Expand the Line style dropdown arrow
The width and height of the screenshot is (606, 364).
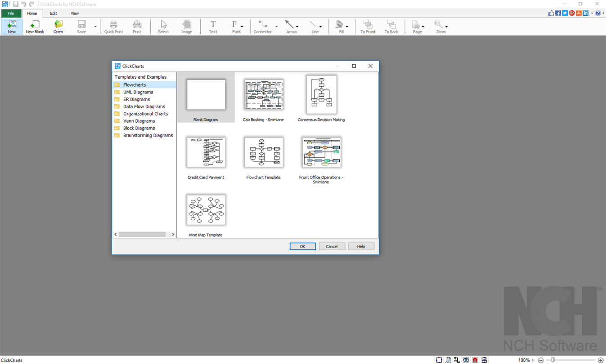tap(321, 27)
